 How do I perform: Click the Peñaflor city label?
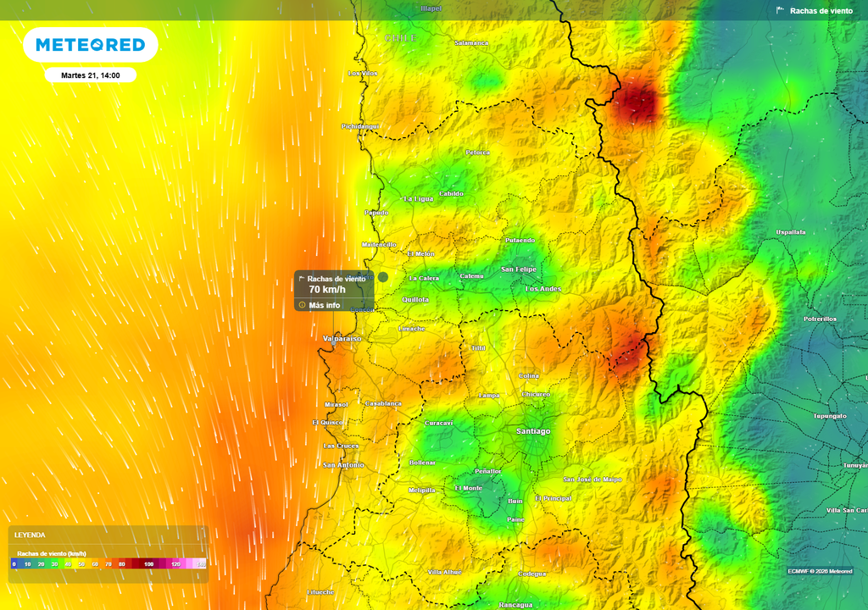(488, 471)
